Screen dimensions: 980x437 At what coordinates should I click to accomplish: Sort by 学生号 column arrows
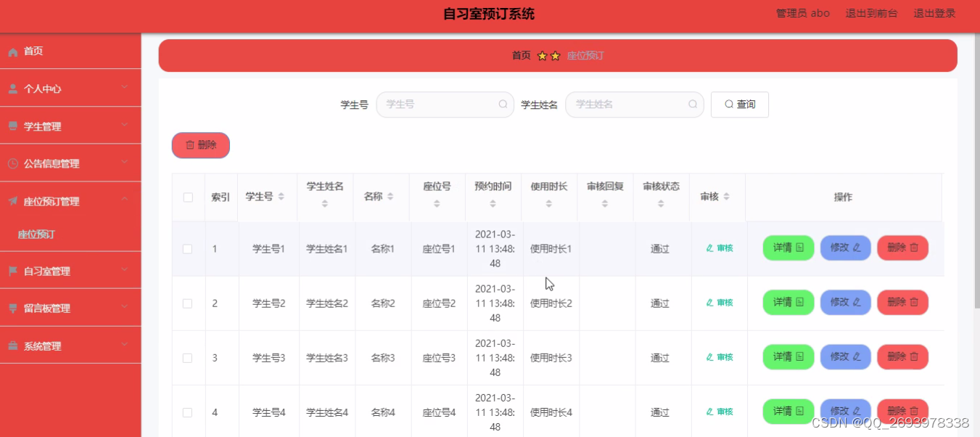pyautogui.click(x=281, y=197)
